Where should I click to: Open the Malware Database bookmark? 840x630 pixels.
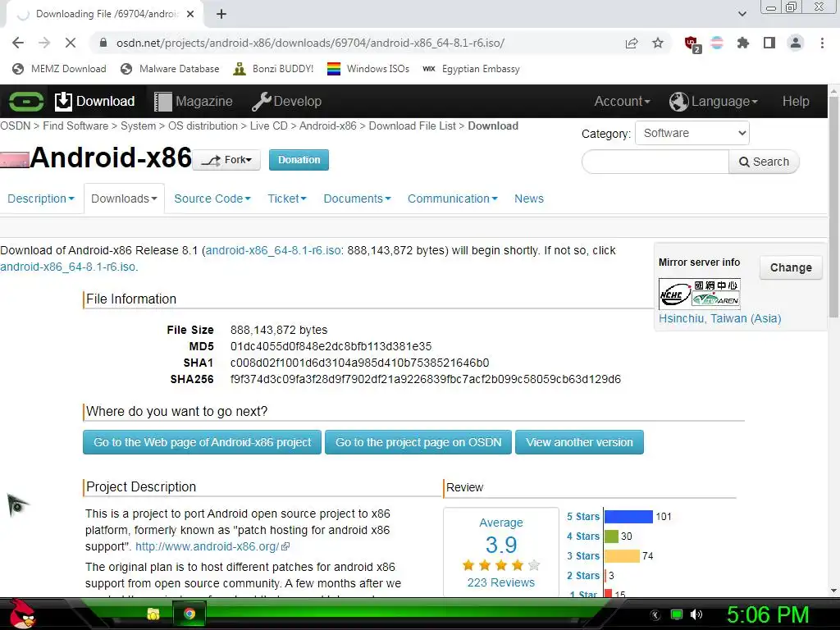pyautogui.click(x=171, y=69)
